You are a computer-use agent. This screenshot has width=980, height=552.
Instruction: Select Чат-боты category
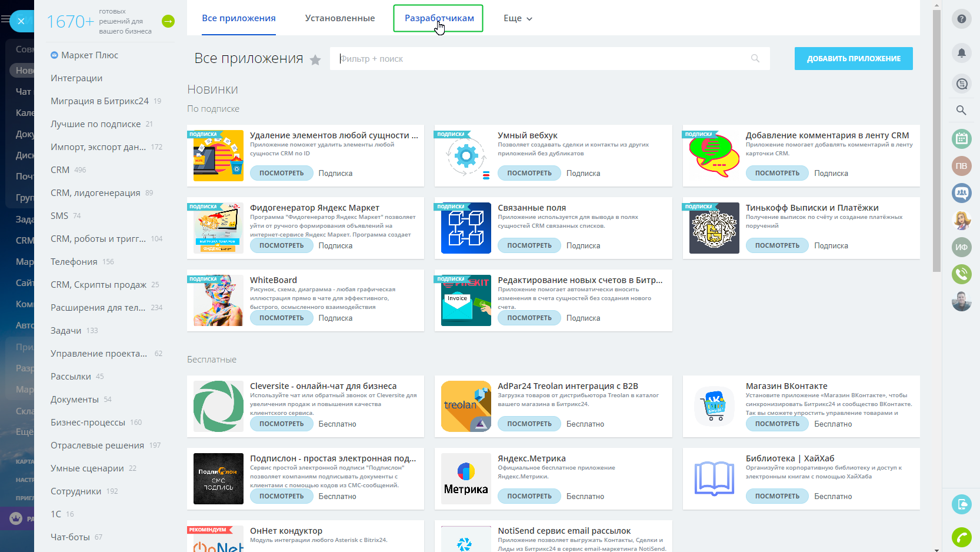click(71, 537)
